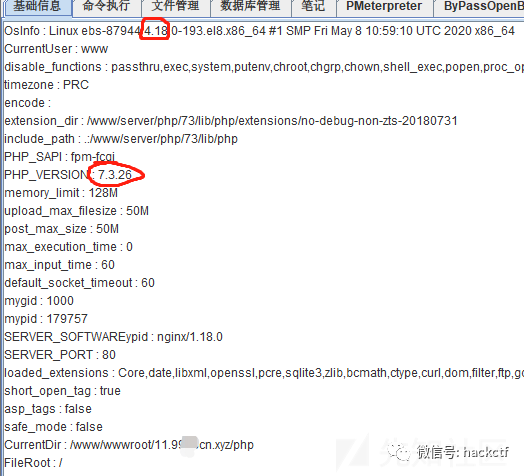Click the PHP_VERSION 7.3.26 value

pos(115,175)
